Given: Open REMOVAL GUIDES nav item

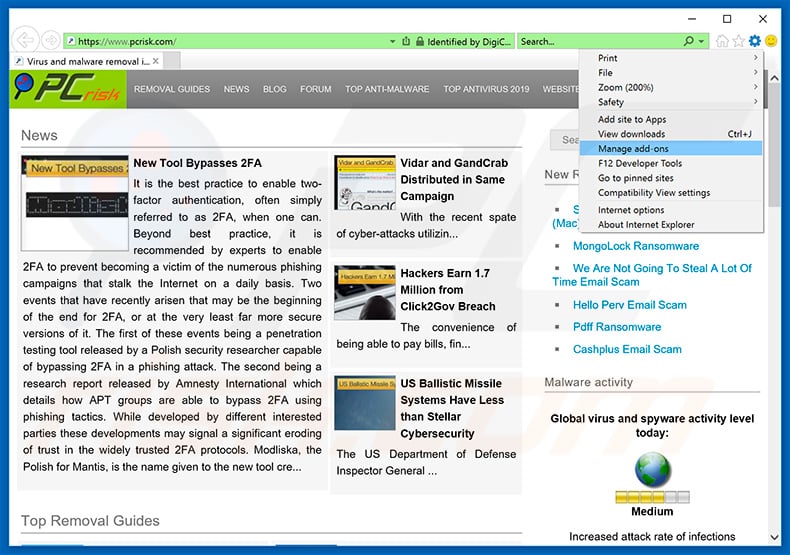Looking at the screenshot, I should (172, 89).
